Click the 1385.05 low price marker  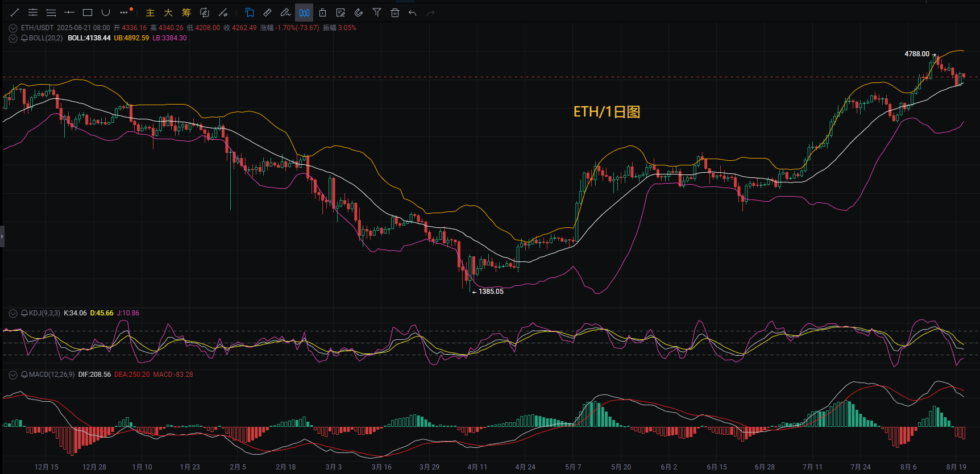(491, 292)
